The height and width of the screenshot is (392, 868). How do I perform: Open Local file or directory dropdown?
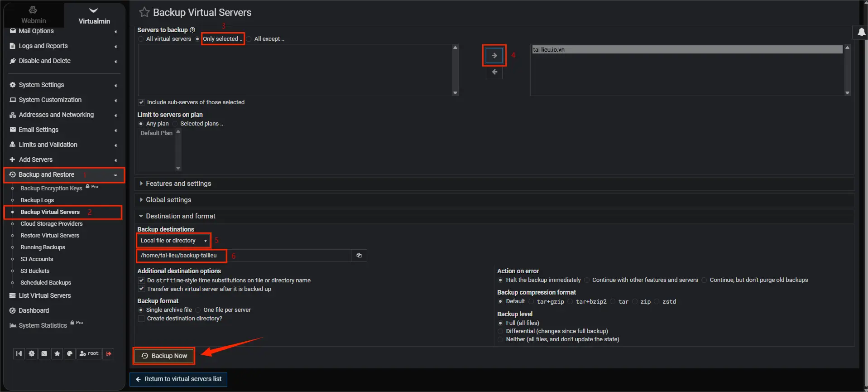(174, 241)
